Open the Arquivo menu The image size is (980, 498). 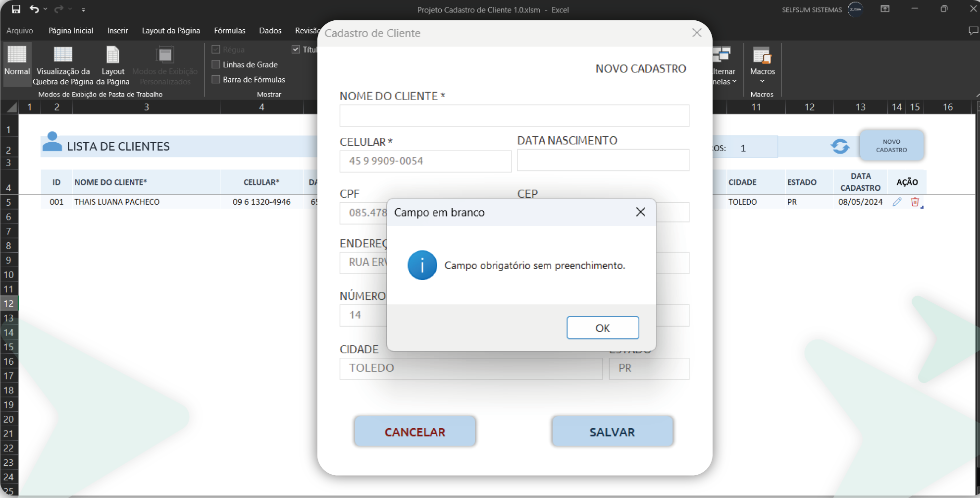tap(20, 31)
